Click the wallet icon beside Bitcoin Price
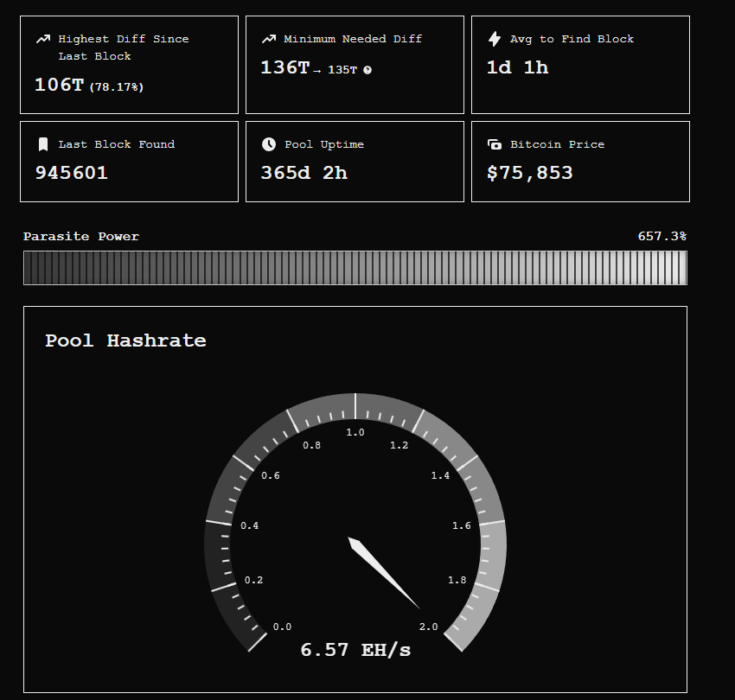Screen dimensions: 735x700 pyautogui.click(x=495, y=144)
